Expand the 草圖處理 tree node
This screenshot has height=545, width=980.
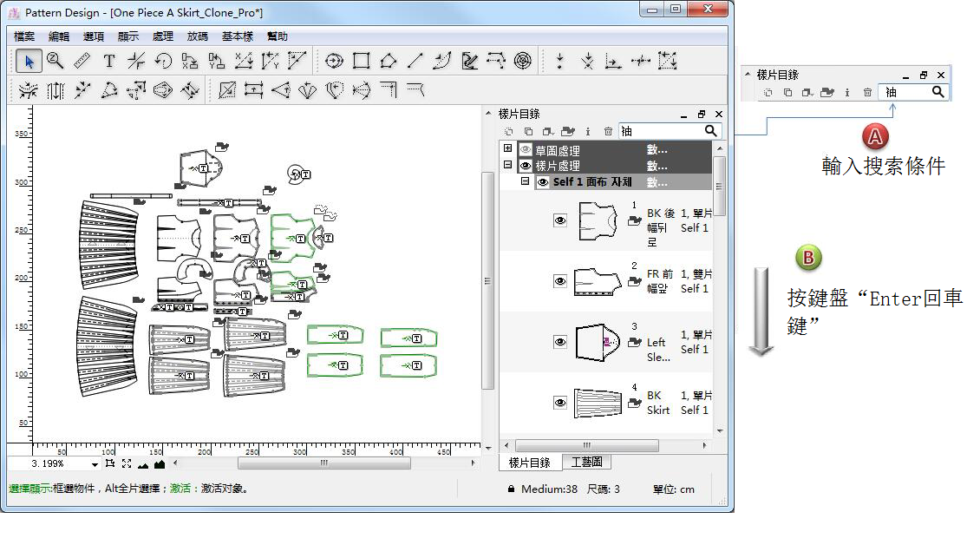pos(507,149)
